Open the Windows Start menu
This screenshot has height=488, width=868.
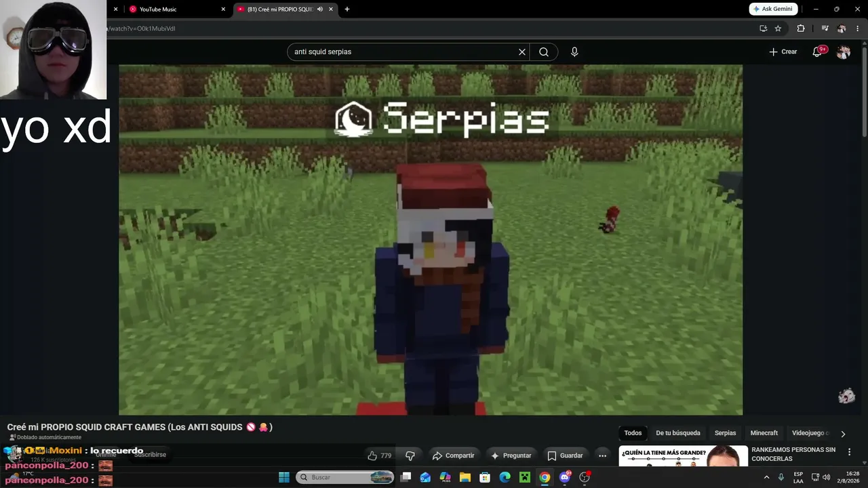pyautogui.click(x=284, y=477)
